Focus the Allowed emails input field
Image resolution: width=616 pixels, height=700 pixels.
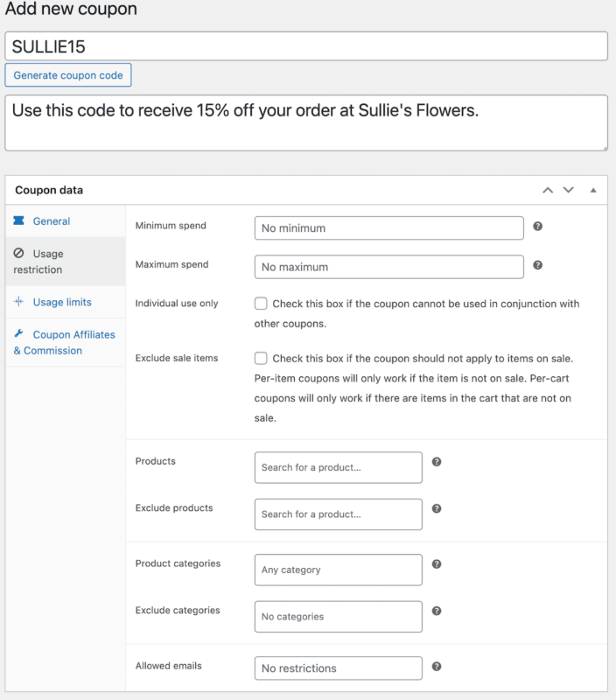pyautogui.click(x=339, y=668)
